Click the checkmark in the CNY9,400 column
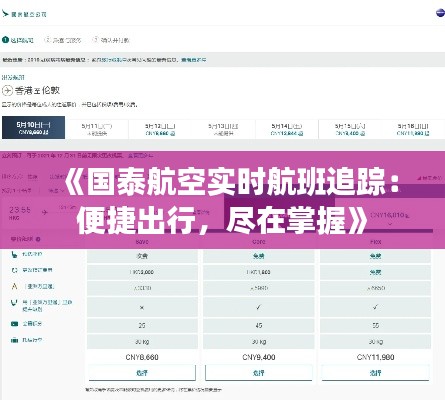Screen dimensions: 445x400 259,307
